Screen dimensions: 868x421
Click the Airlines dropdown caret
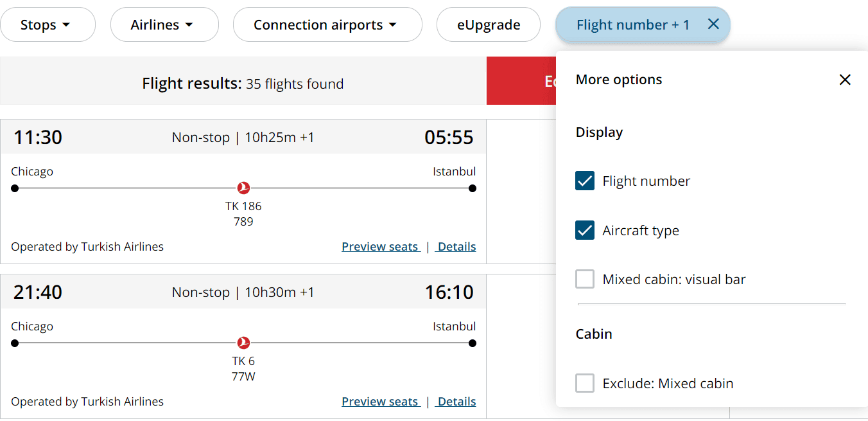click(189, 25)
